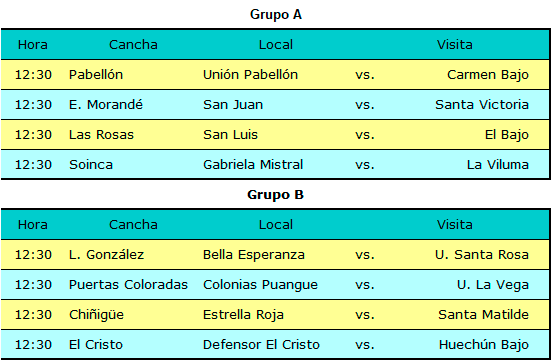Select Cancha column header in Grupo A

(x=133, y=45)
